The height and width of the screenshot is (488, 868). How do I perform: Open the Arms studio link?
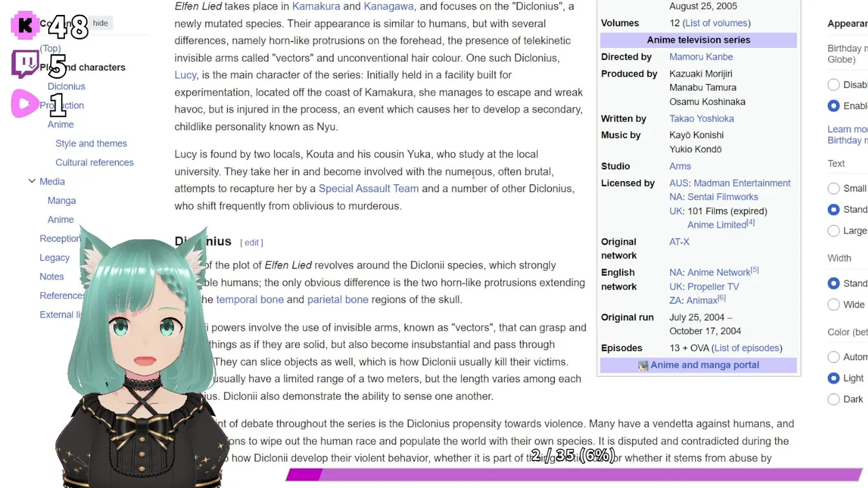click(x=680, y=166)
